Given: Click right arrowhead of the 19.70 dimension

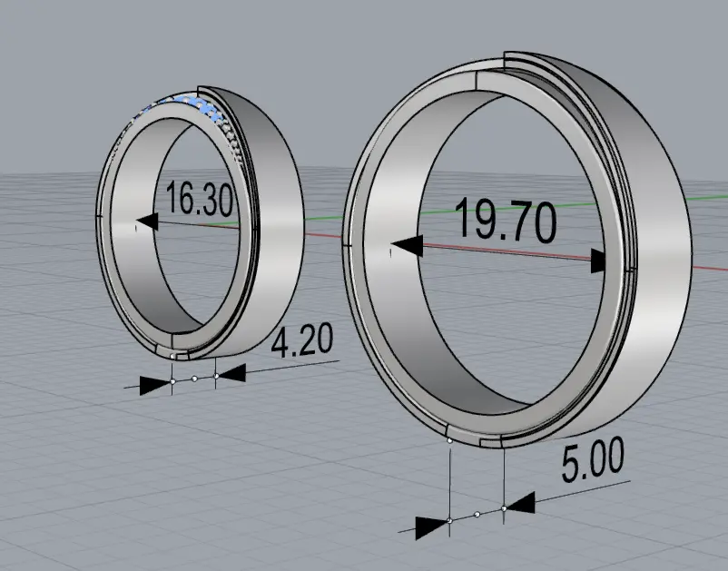Looking at the screenshot, I should (595, 262).
